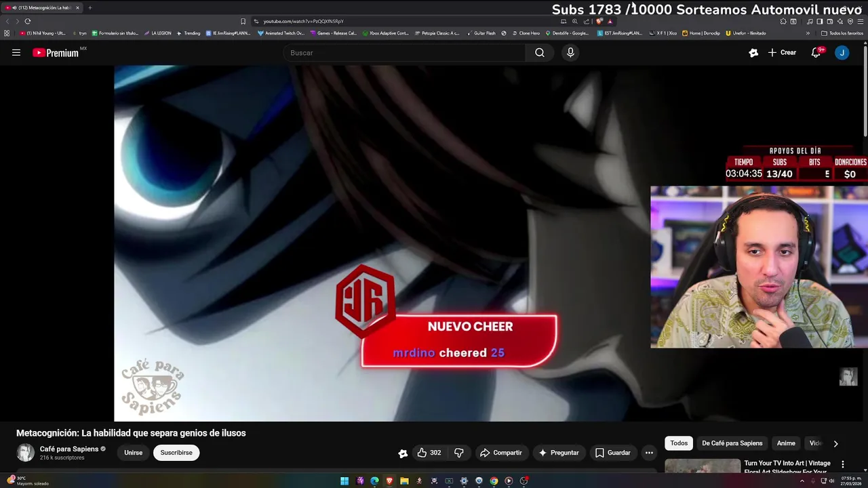Viewport: 868px width, 488px height.
Task: Dislike the video with thumbs down
Action: coord(459,453)
